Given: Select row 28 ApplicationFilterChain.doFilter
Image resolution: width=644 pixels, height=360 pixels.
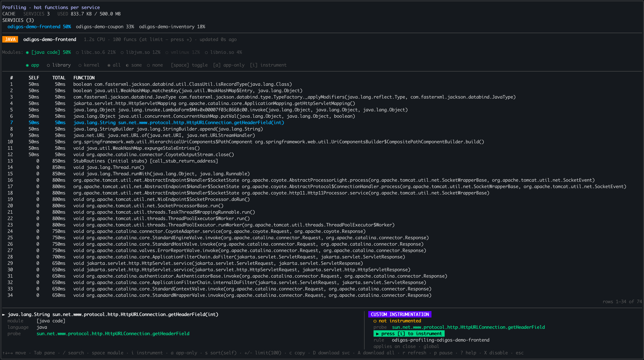Looking at the screenshot, I should click(x=322, y=257).
